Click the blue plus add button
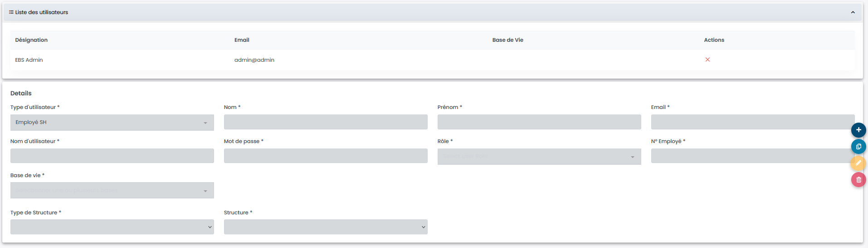868x248 pixels. click(x=858, y=130)
